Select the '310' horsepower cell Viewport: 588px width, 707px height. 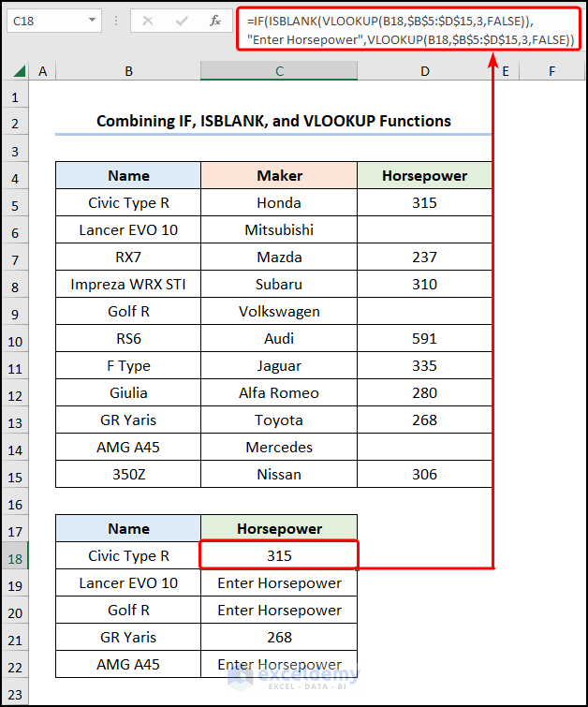[425, 284]
